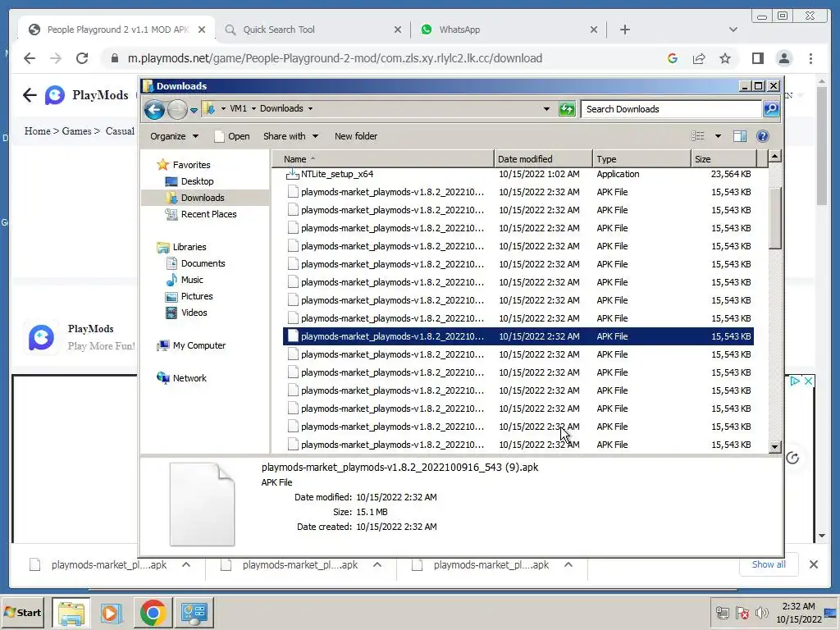Expand options for the third downloaded apk
The image size is (840, 630).
point(568,564)
